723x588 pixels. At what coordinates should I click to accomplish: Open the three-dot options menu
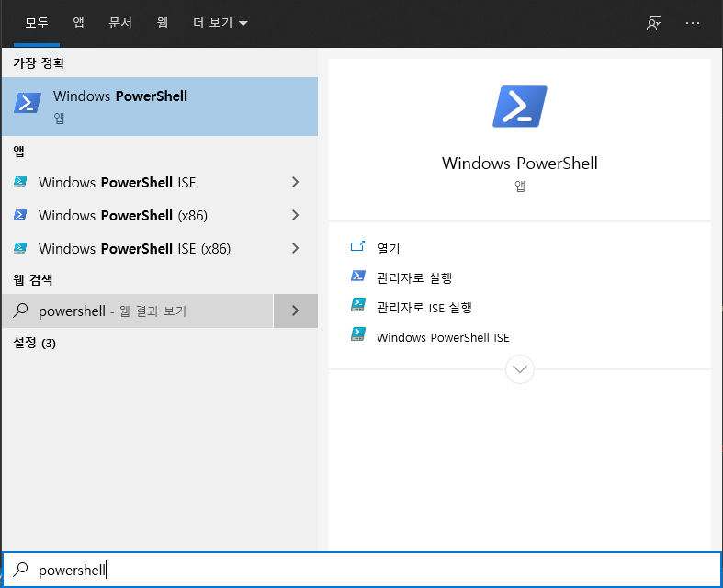(693, 23)
